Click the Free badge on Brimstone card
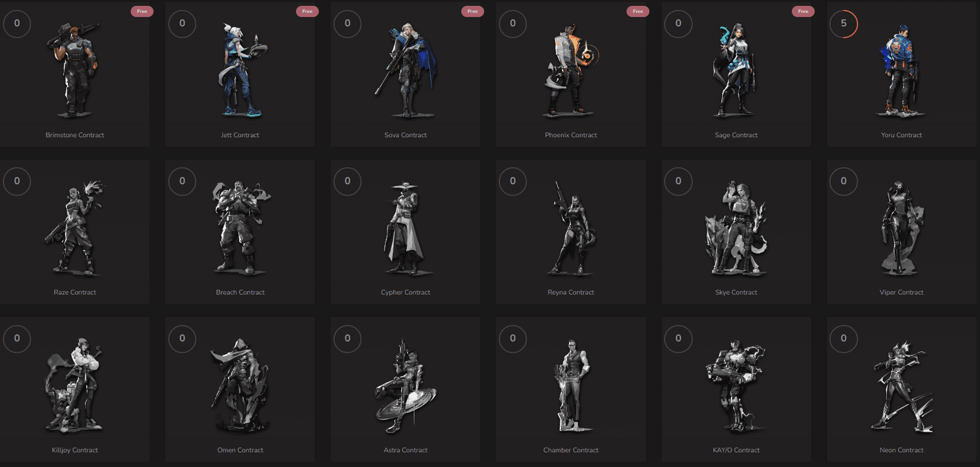 pos(142,11)
